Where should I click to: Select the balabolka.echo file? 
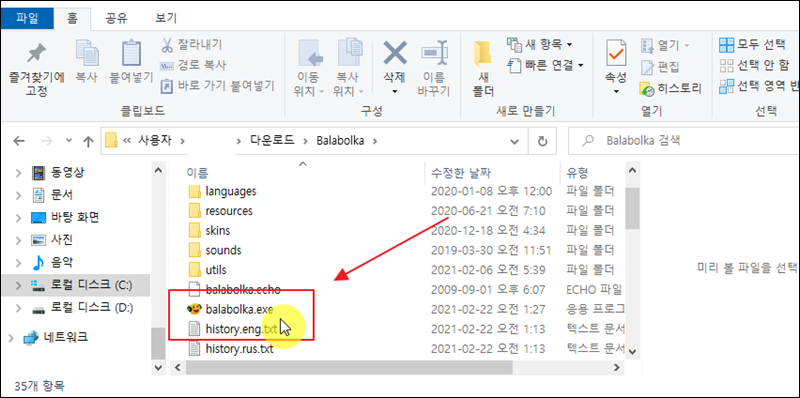coord(242,290)
